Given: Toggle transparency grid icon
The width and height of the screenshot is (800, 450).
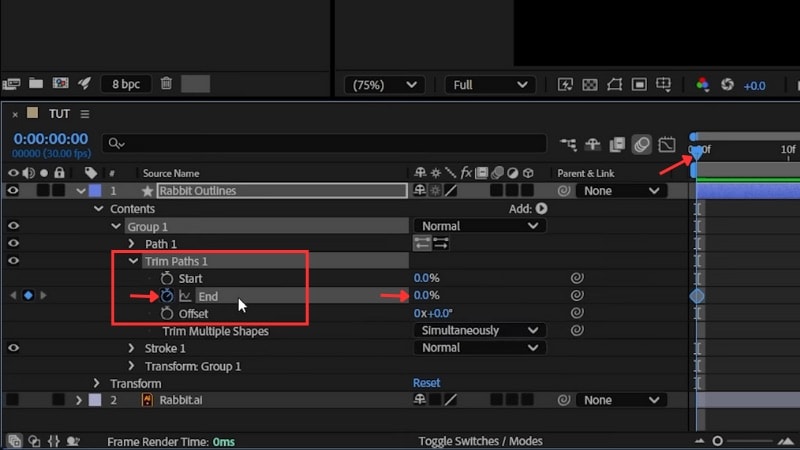Looking at the screenshot, I should [590, 85].
